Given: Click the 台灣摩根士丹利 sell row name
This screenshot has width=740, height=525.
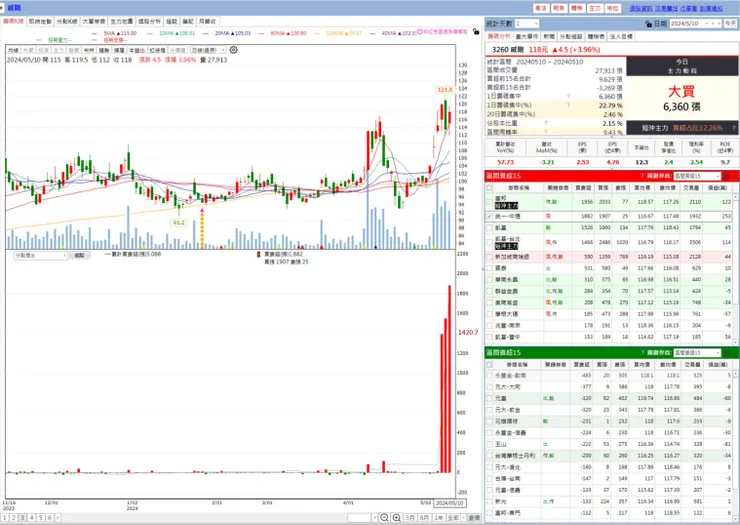Looking at the screenshot, I should pyautogui.click(x=515, y=456).
